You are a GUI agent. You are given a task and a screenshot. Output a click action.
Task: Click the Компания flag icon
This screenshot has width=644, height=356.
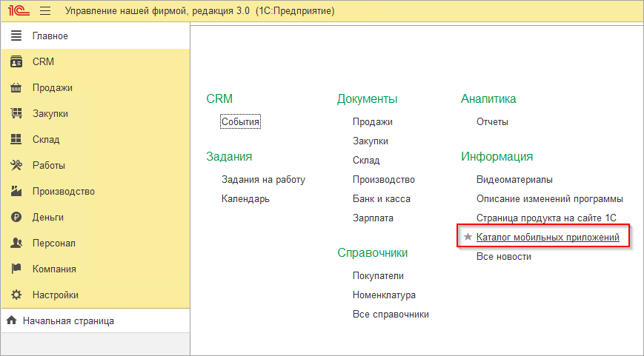[16, 269]
